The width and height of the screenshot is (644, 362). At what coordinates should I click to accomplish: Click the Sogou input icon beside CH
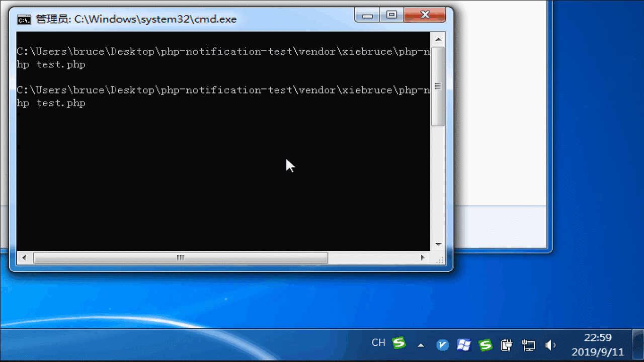point(399,343)
